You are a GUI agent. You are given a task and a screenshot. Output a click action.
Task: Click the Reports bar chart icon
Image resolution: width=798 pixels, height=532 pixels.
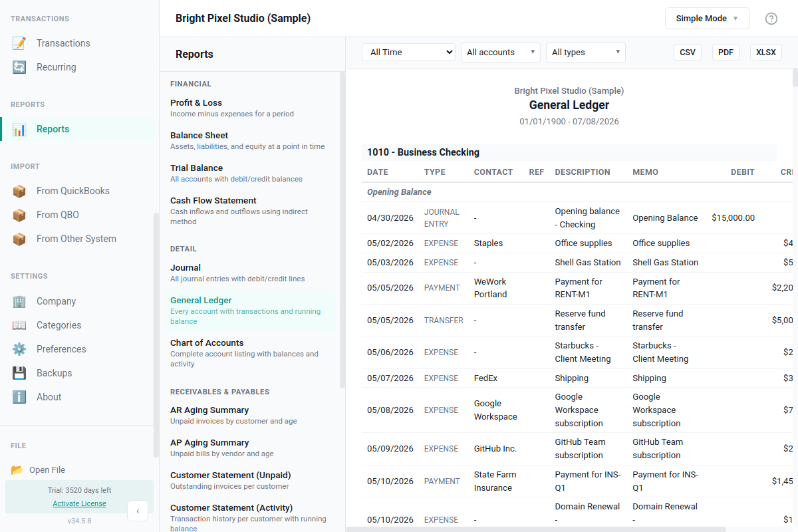19,130
